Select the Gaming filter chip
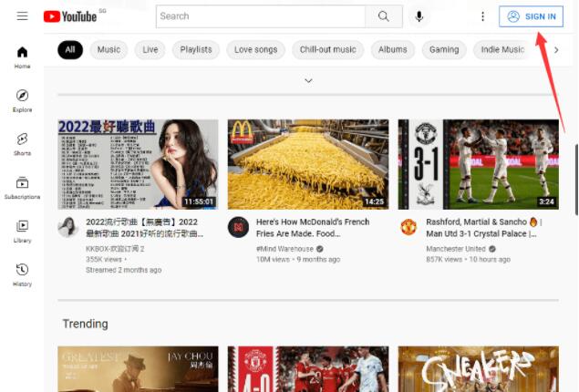Viewport: 579px width, 392px height. [444, 50]
